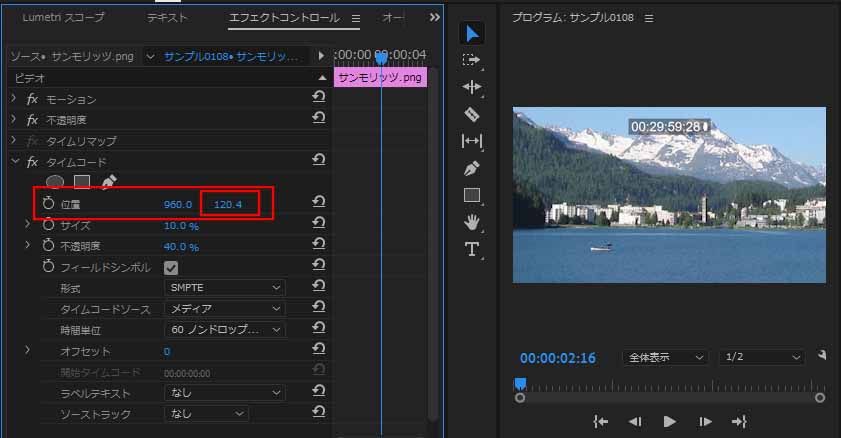Open the タイムコードソース メディア dropdown

[x=224, y=309]
